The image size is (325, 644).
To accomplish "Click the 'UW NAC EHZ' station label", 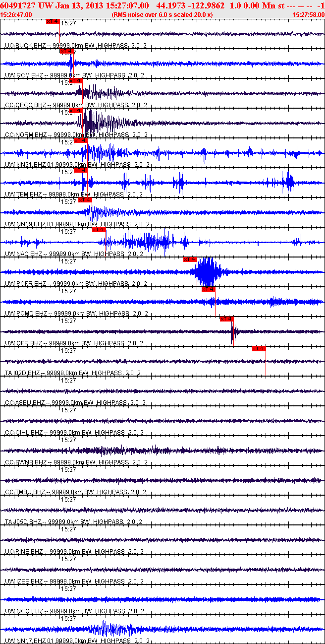I will [23, 254].
